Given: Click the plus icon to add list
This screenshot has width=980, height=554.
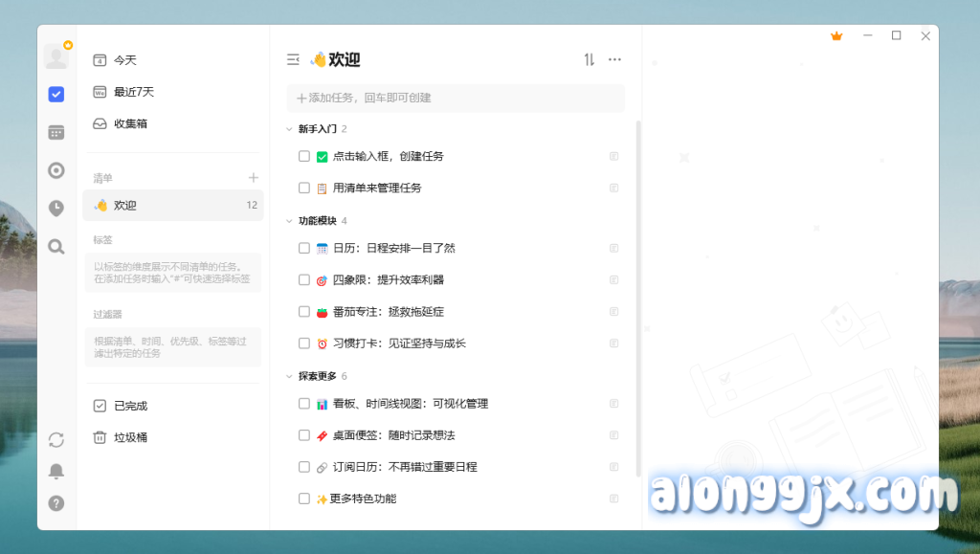Looking at the screenshot, I should coord(254,178).
